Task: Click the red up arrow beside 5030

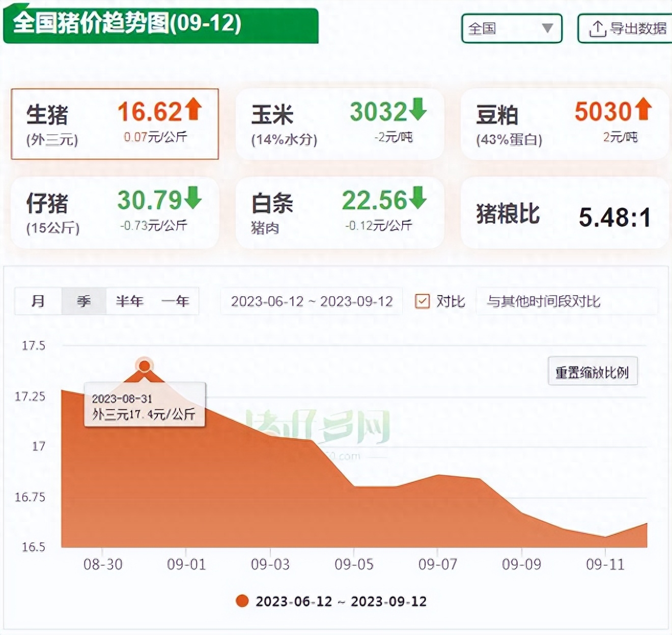Action: point(643,109)
